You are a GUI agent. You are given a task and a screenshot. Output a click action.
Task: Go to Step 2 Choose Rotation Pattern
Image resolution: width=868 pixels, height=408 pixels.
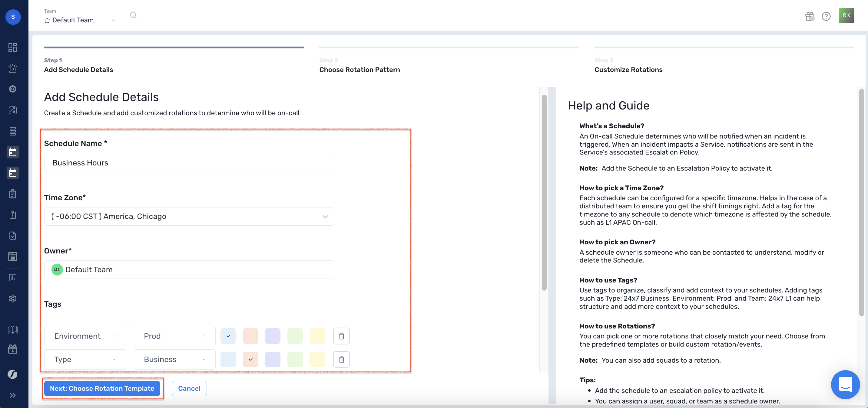359,70
